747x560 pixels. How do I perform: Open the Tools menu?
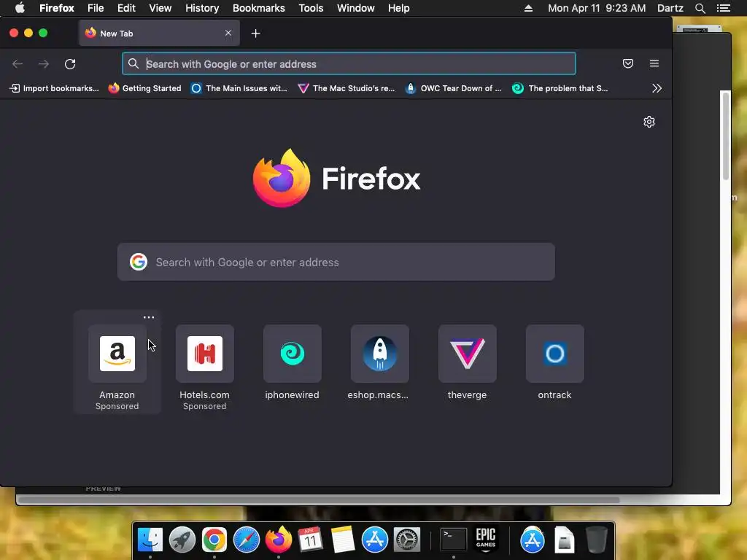[311, 8]
